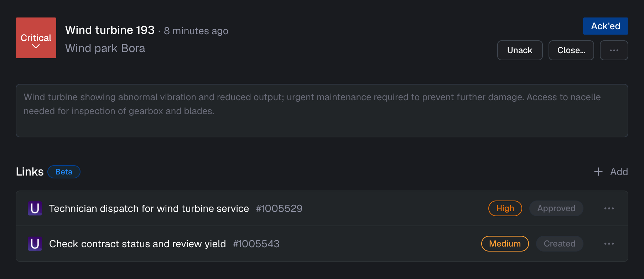
Task: Click the U ticket icon beside Check contract status
Action: [x=35, y=244]
